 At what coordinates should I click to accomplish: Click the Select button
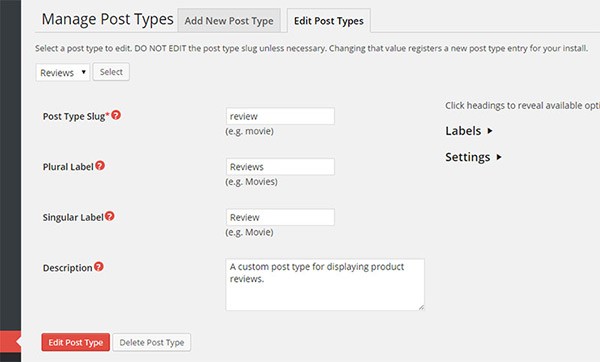(111, 72)
